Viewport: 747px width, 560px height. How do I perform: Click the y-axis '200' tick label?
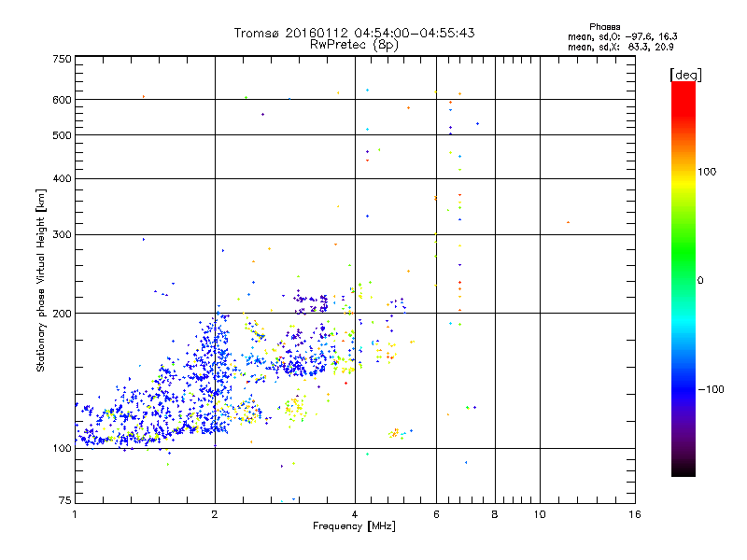62,314
